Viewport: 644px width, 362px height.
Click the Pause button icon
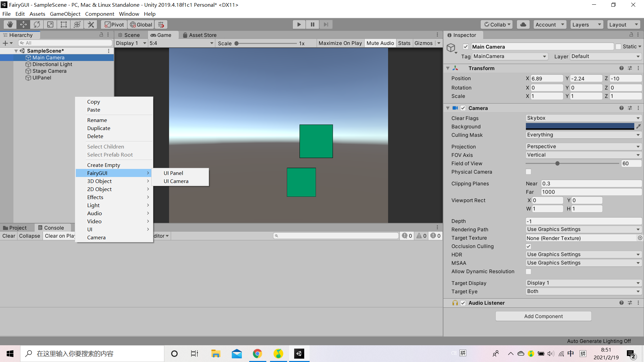[x=312, y=24]
